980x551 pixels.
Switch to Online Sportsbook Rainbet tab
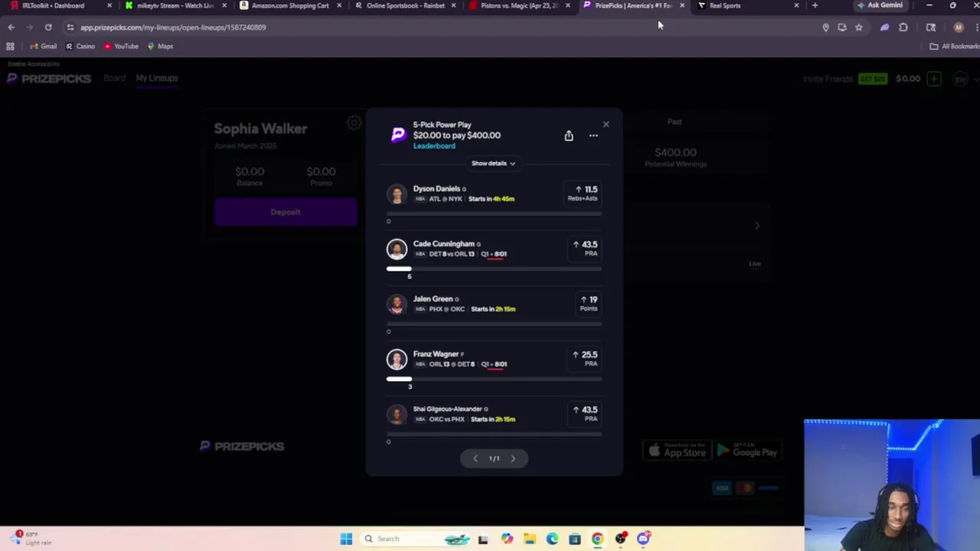pos(405,5)
